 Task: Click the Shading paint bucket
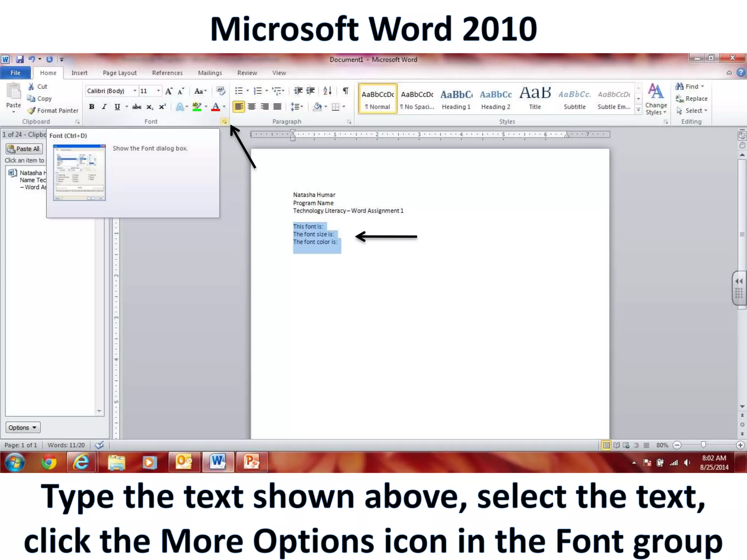[x=318, y=107]
